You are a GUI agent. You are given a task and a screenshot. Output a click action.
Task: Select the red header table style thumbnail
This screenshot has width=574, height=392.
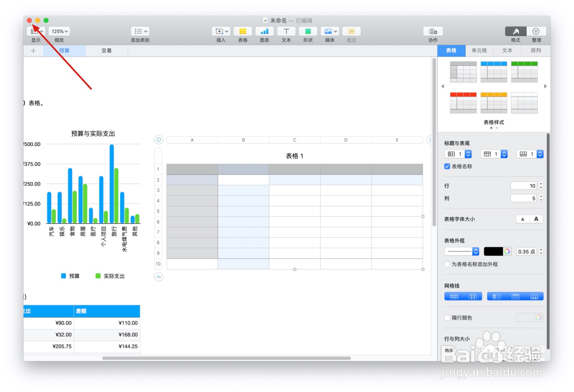pyautogui.click(x=463, y=103)
